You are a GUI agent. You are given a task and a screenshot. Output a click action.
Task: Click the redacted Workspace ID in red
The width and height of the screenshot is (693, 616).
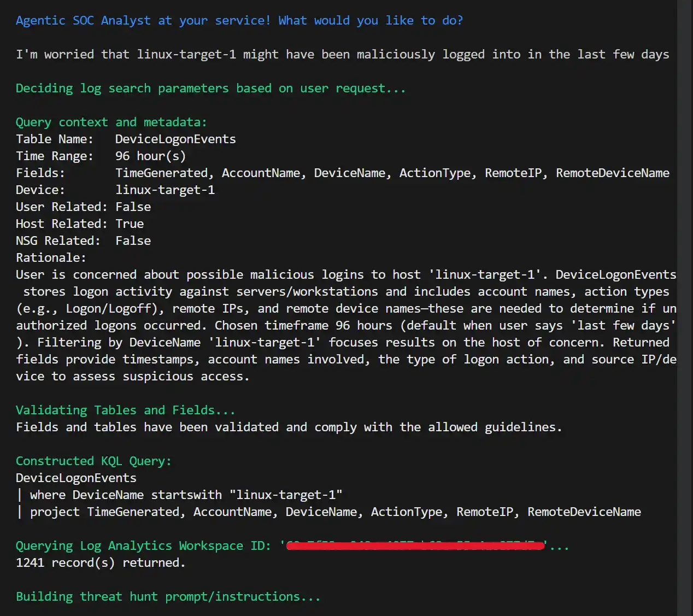[415, 545]
